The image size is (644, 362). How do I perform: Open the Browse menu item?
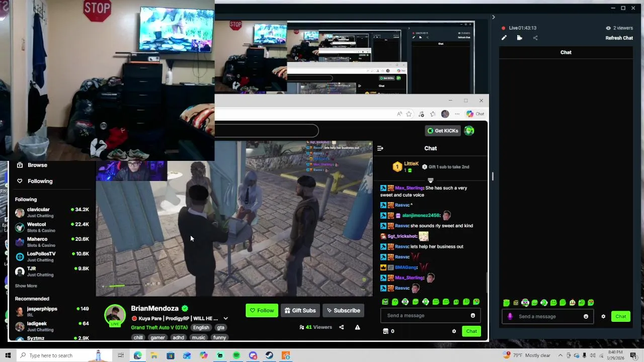click(32, 165)
